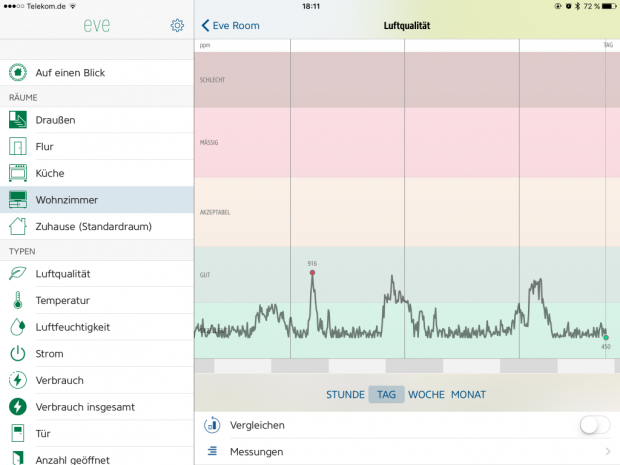Select the Flur door icon
Viewport: 620px width, 465px height.
tap(18, 147)
